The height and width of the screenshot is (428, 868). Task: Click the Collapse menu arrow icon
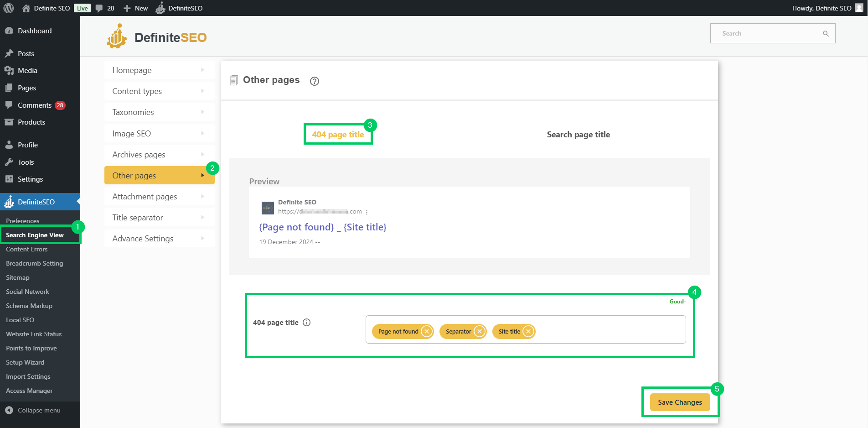pyautogui.click(x=9, y=410)
